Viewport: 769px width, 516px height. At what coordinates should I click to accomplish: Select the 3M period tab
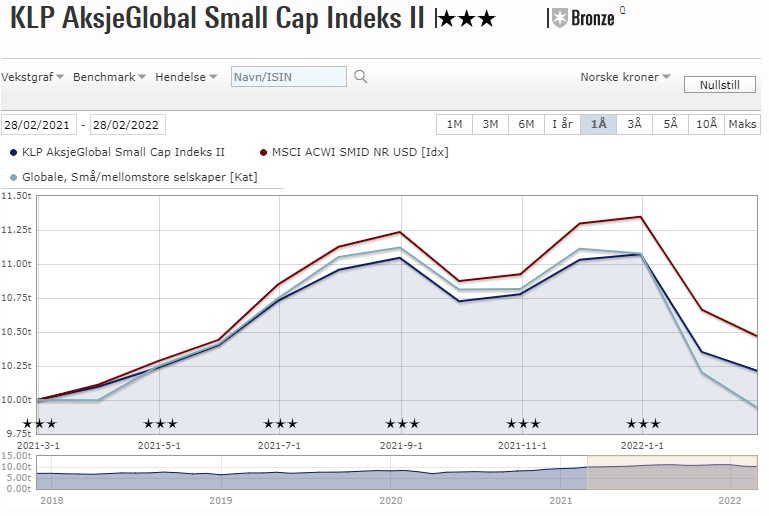point(490,124)
